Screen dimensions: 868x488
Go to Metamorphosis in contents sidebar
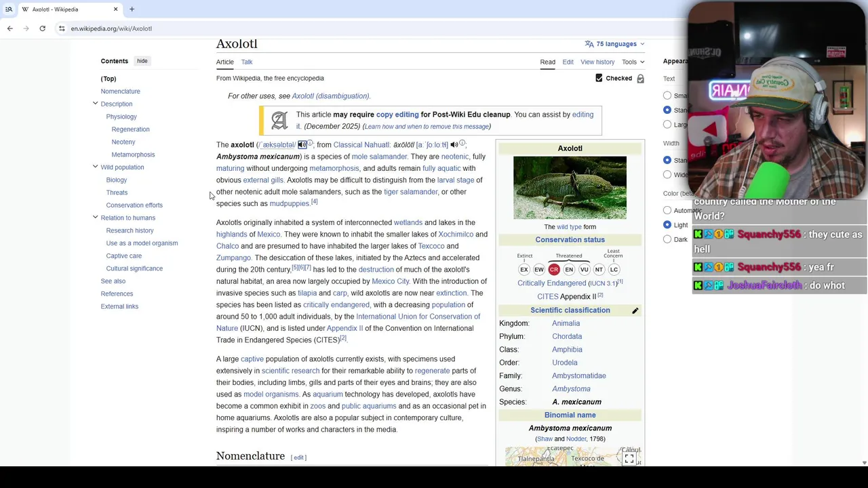[133, 155]
